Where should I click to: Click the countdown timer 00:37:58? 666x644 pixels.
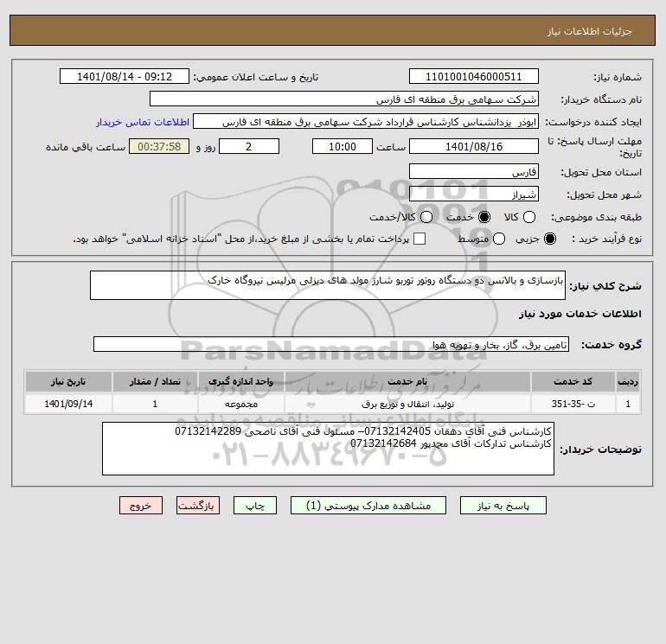(x=159, y=146)
